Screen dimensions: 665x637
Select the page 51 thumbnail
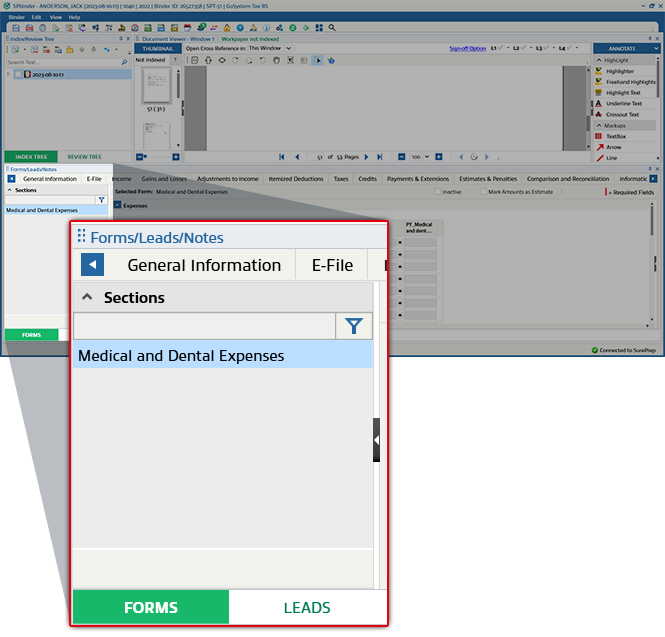click(x=156, y=86)
